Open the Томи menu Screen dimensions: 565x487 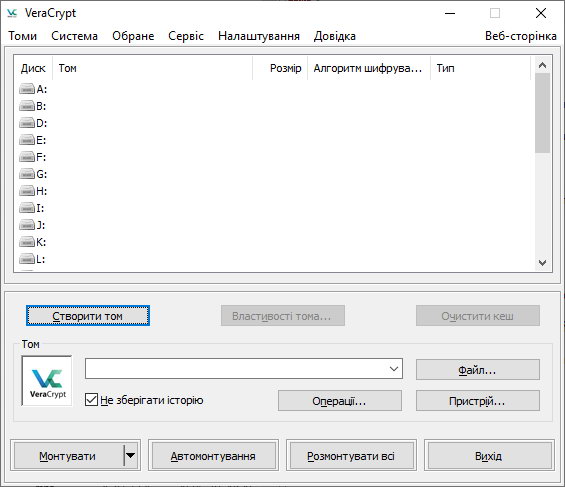(23, 36)
